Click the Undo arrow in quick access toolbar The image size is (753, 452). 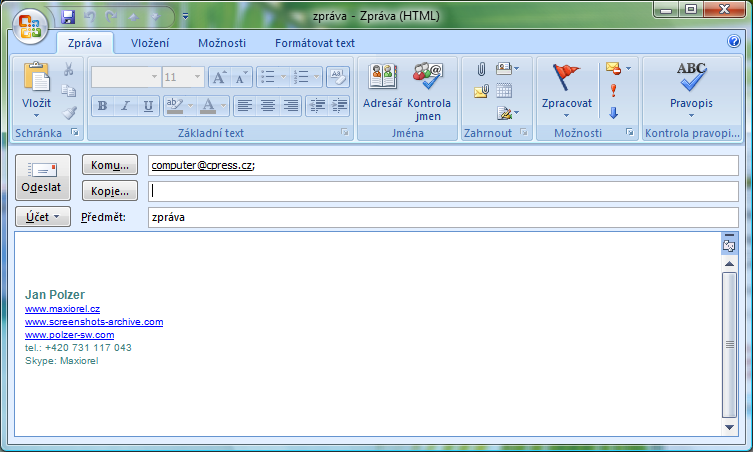coord(89,17)
